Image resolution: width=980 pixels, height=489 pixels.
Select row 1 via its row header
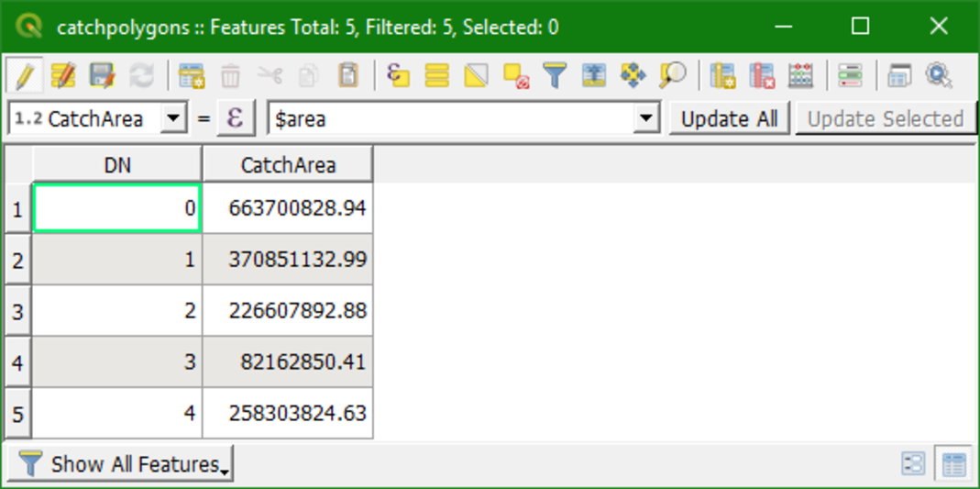[x=17, y=208]
